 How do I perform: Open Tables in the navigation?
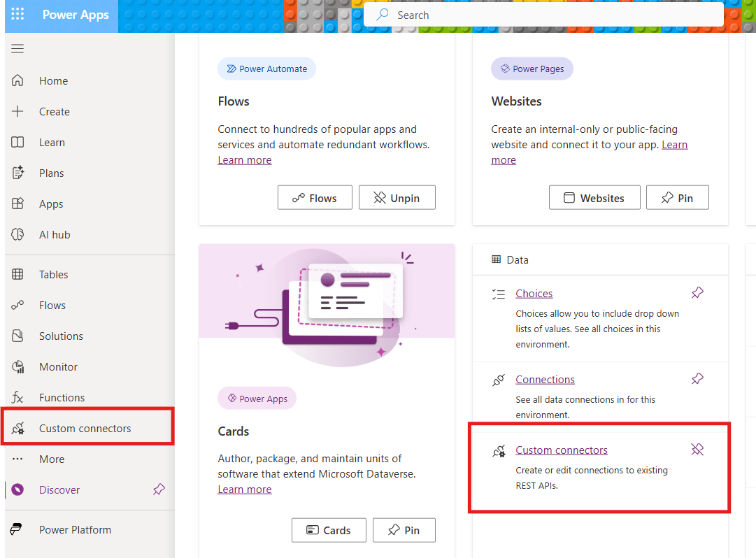[90, 274]
